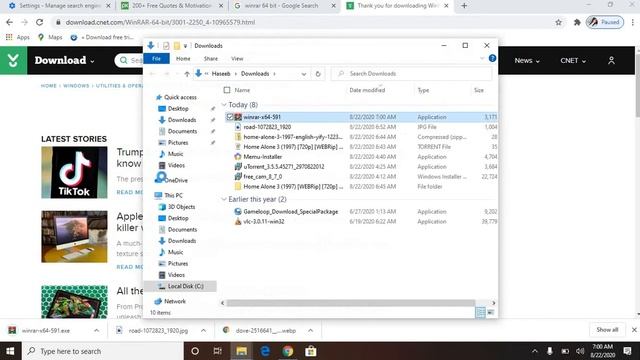Select the uTorrent_3.5.5 installer icon
The height and width of the screenshot is (360, 640).
tap(238, 167)
